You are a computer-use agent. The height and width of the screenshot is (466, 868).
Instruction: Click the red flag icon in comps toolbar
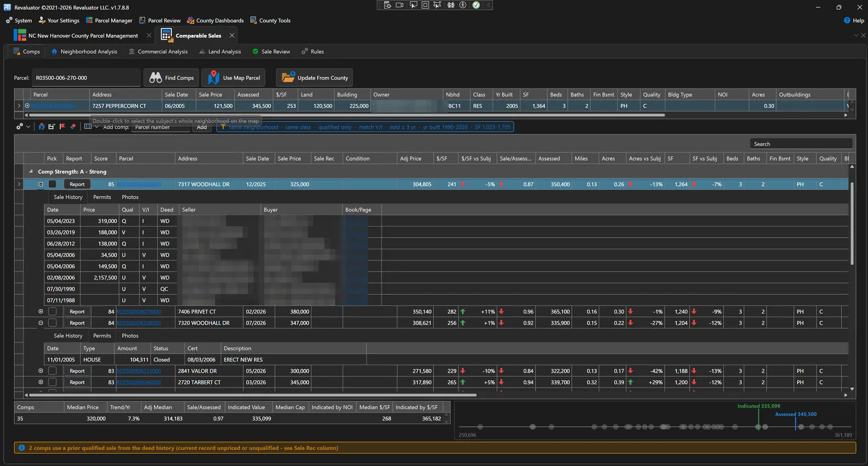coord(62,126)
